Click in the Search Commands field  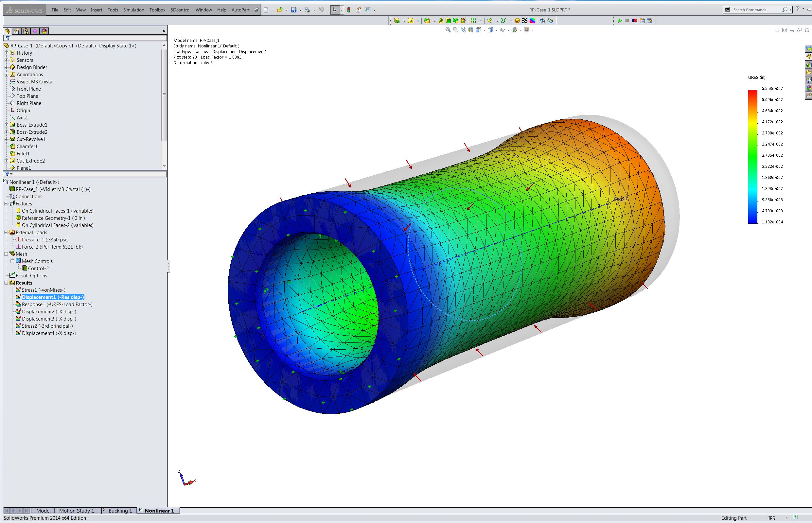click(756, 10)
